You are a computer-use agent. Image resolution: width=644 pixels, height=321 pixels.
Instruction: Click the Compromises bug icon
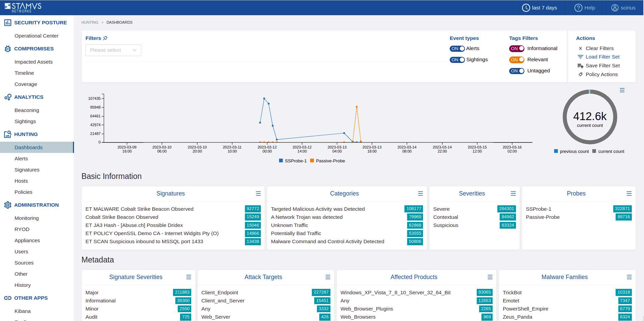(x=8, y=49)
